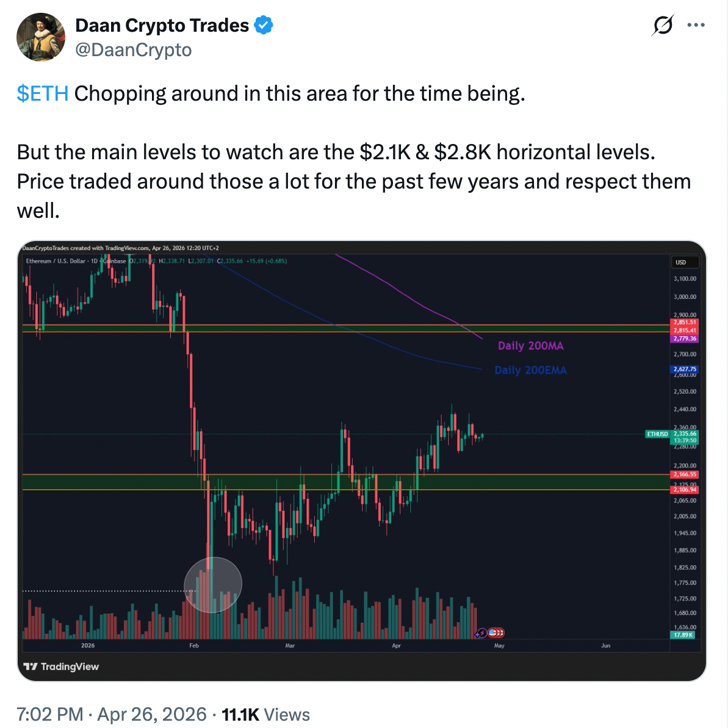Open the $ETH cashtag link
The image size is (728, 728).
pyautogui.click(x=43, y=94)
